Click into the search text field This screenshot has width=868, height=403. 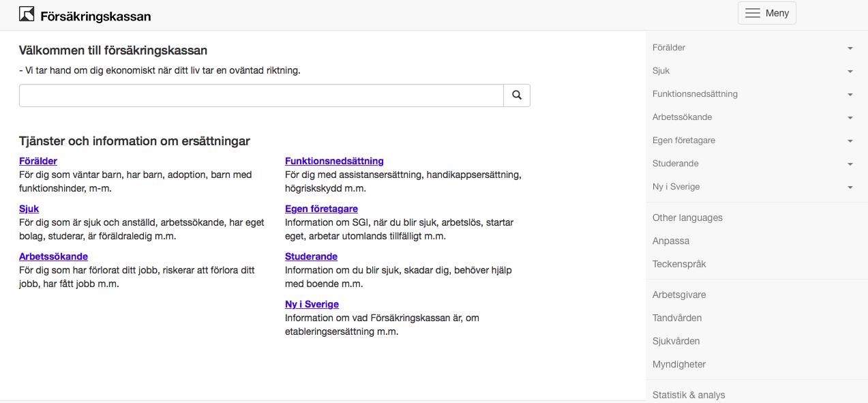click(x=261, y=95)
